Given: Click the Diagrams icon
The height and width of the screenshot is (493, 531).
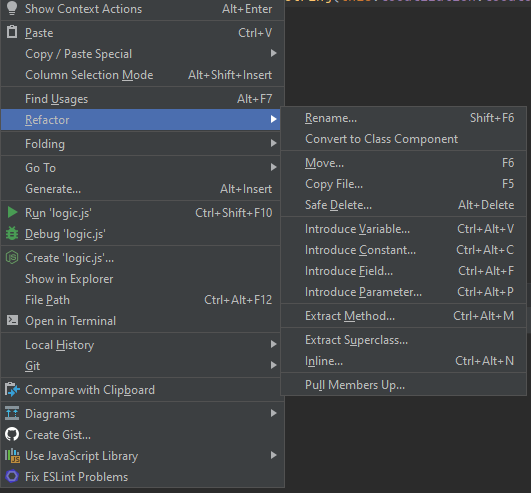Looking at the screenshot, I should pyautogui.click(x=12, y=413).
